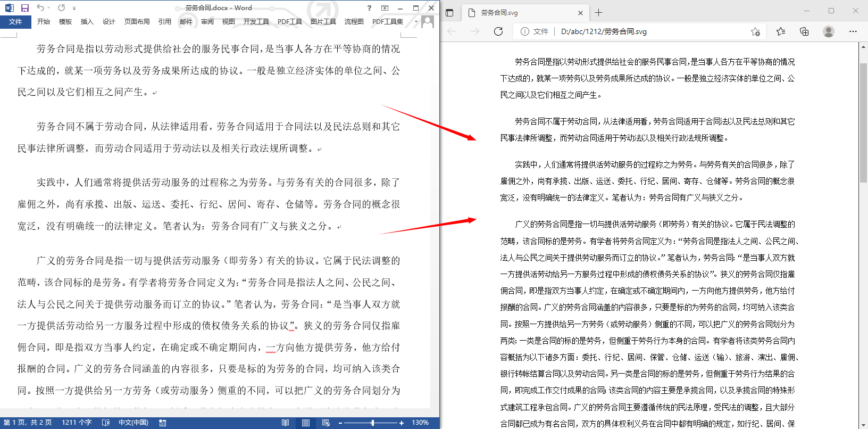Click the zoom out minus button
The height and width of the screenshot is (429, 868).
340,423
